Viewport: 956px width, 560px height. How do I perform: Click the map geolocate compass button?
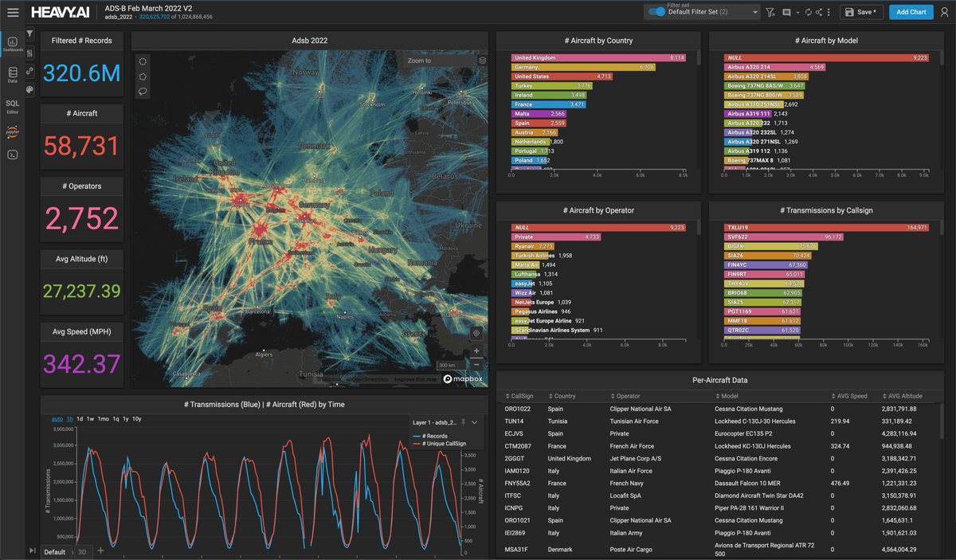point(476,333)
